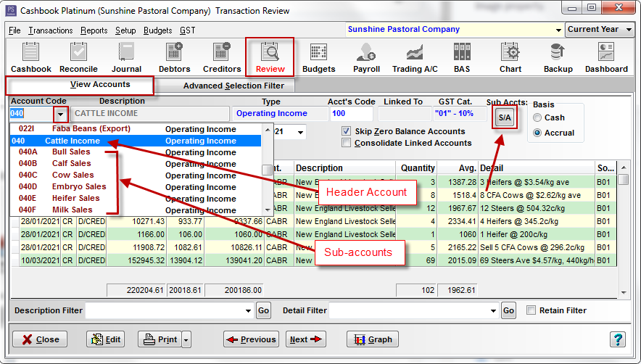Expand the Description Filter dropdown
The height and width of the screenshot is (364, 641).
click(x=248, y=311)
